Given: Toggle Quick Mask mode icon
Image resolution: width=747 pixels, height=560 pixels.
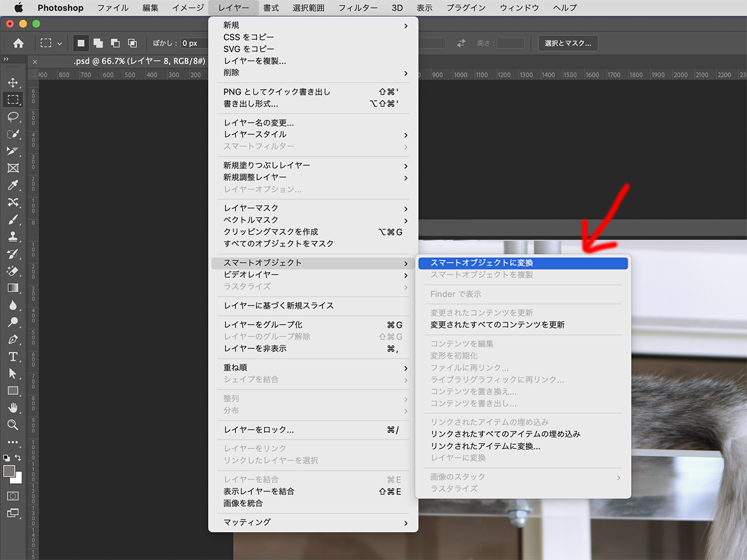Looking at the screenshot, I should click(12, 496).
